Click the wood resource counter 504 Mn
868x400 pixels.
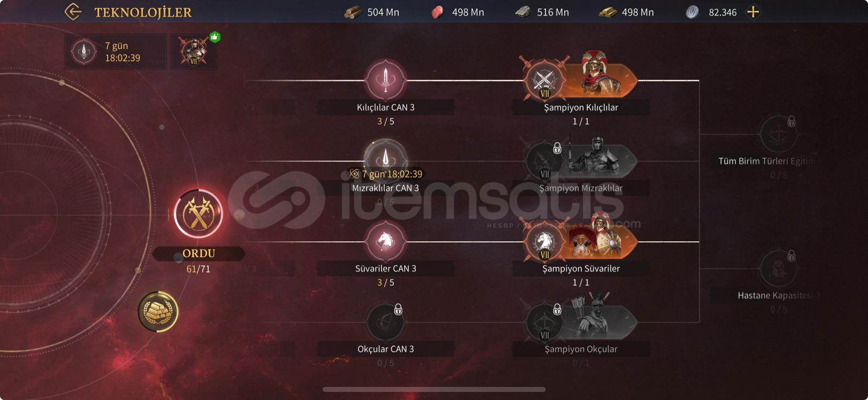coord(372,12)
